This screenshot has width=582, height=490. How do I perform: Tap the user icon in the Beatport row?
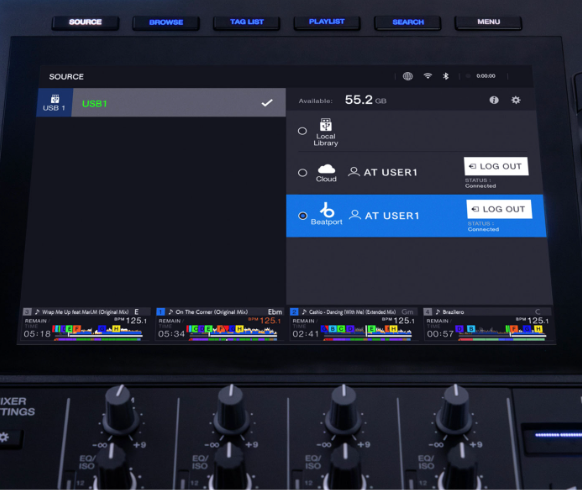click(355, 215)
